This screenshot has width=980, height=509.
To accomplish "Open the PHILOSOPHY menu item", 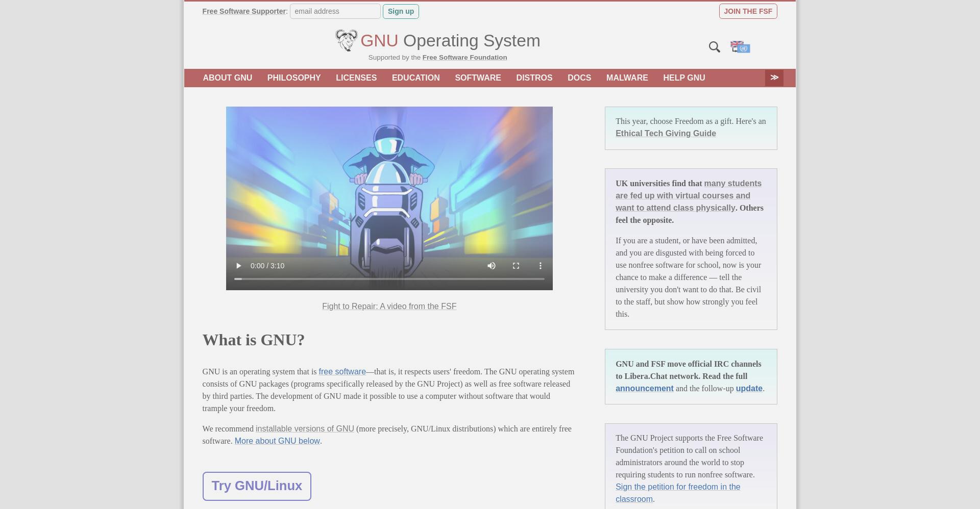I will coord(294,78).
